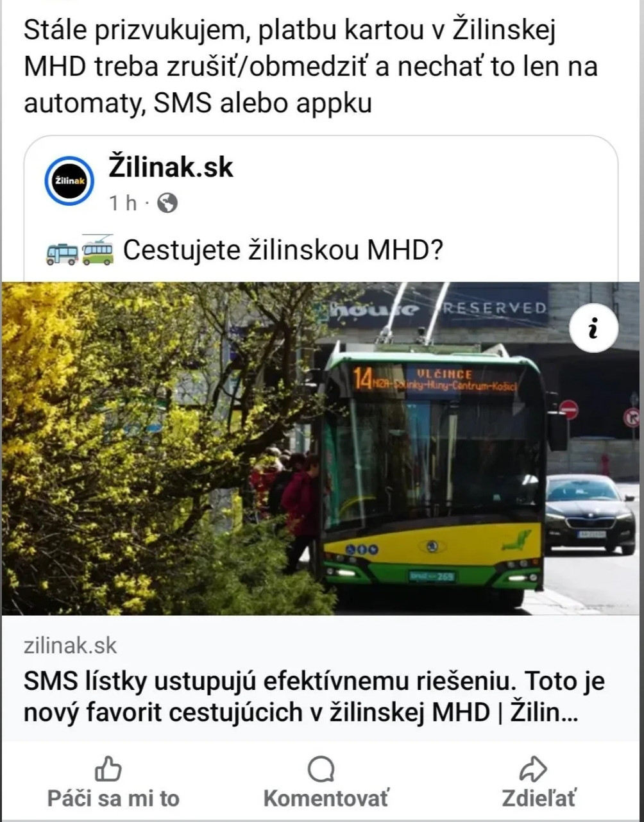The image size is (644, 822).
Task: Open the image info "i" icon
Action: click(593, 328)
